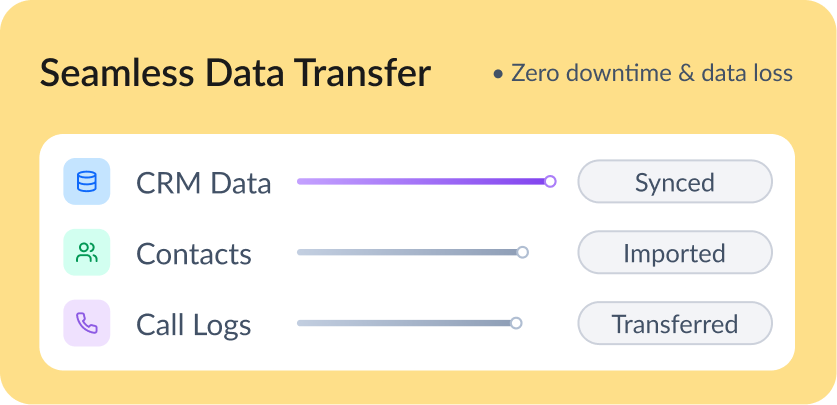Click the green Contacts people icon
The height and width of the screenshot is (405, 837).
tap(87, 252)
